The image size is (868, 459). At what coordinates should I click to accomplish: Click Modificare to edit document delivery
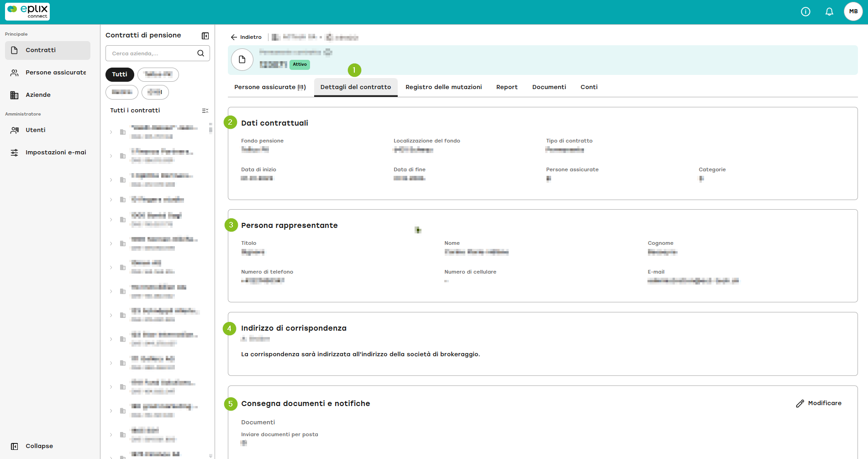pyautogui.click(x=819, y=403)
